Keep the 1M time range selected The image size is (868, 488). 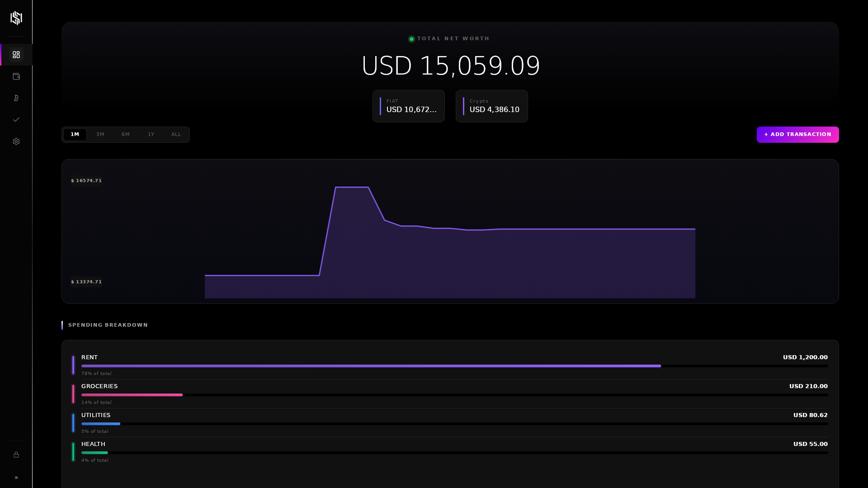coord(75,134)
